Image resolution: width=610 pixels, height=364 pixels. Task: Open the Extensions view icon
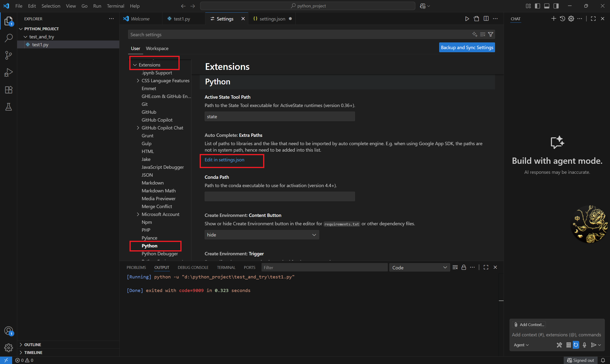pyautogui.click(x=9, y=90)
